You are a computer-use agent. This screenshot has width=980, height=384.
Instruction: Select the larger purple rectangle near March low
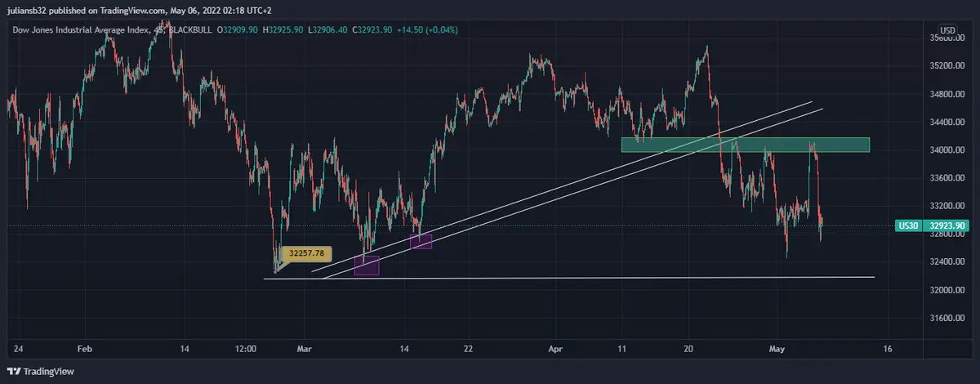[x=367, y=266]
